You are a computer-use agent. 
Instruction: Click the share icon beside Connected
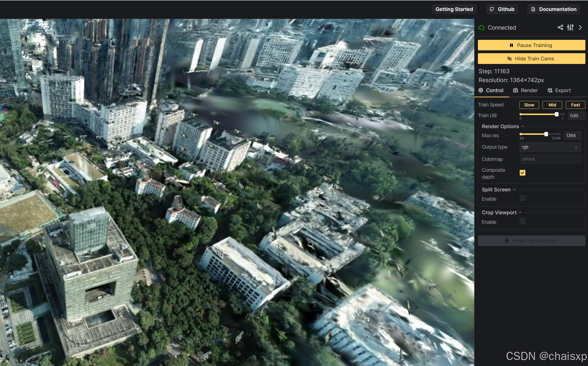tap(560, 27)
